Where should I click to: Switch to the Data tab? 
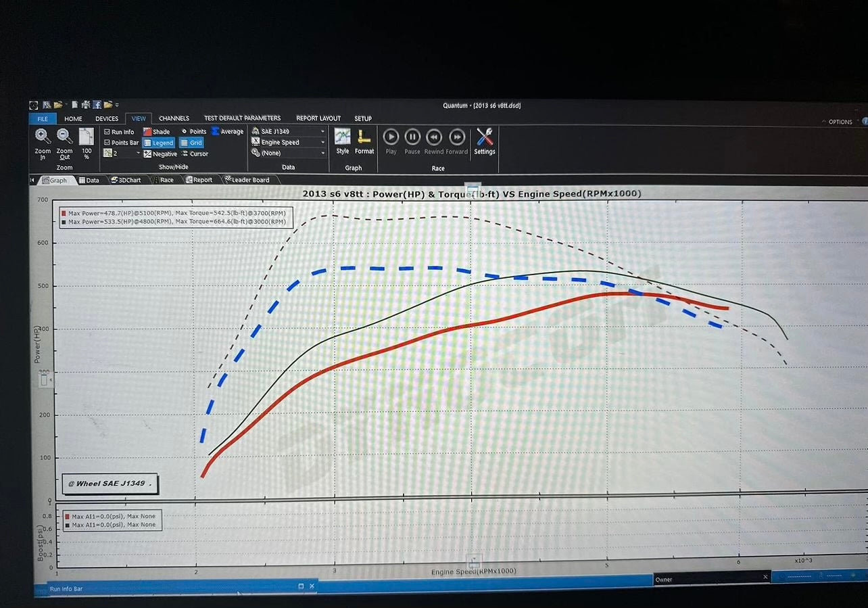(x=90, y=179)
